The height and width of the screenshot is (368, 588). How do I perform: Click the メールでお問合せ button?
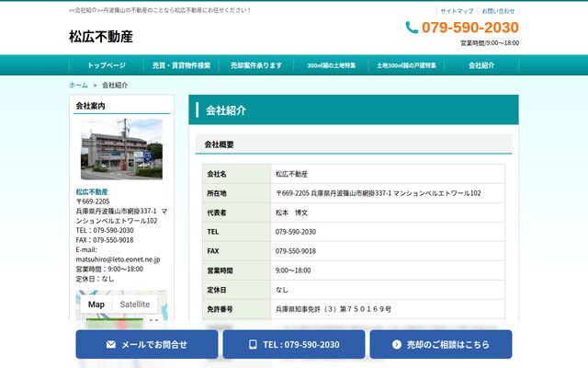coord(147,344)
